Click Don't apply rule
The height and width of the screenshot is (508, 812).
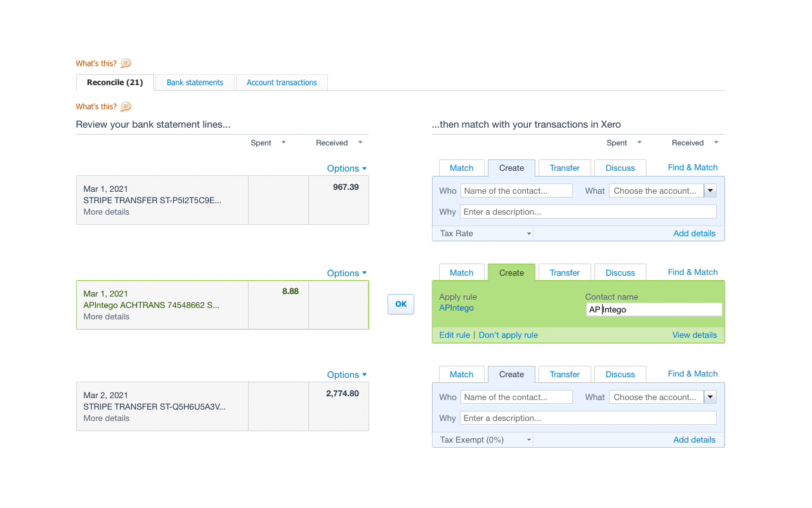tap(508, 335)
